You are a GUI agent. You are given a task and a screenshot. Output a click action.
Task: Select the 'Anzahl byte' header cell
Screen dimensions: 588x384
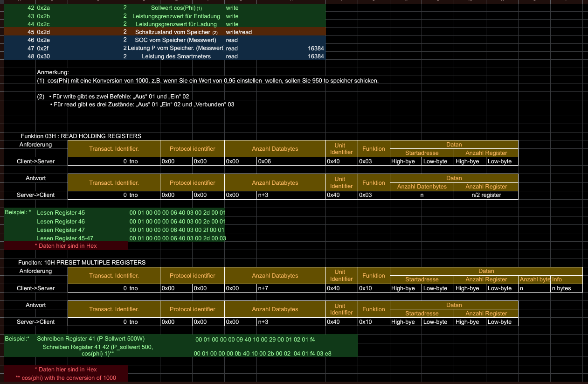[x=534, y=279]
